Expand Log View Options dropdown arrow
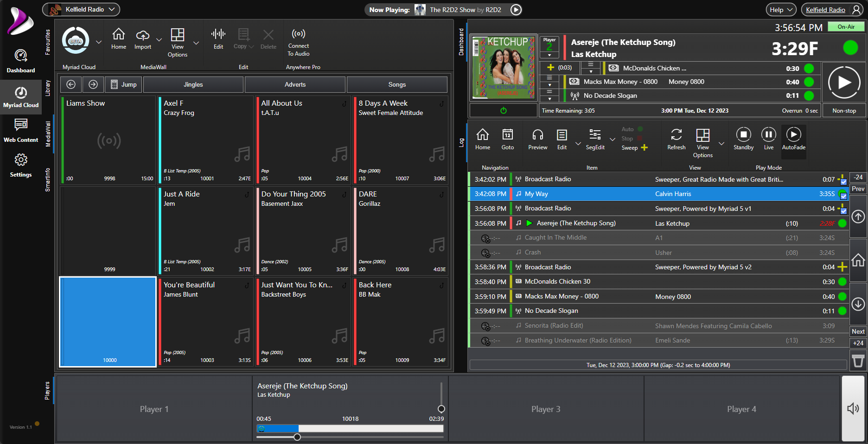Viewport: 868px width, 444px height. [721, 144]
